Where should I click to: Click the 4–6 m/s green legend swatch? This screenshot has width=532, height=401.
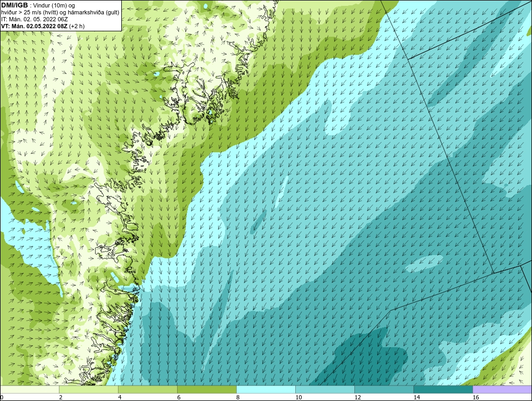[x=147, y=389]
